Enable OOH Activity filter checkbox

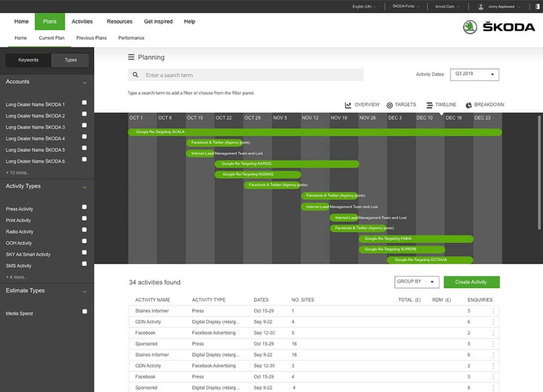84,241
